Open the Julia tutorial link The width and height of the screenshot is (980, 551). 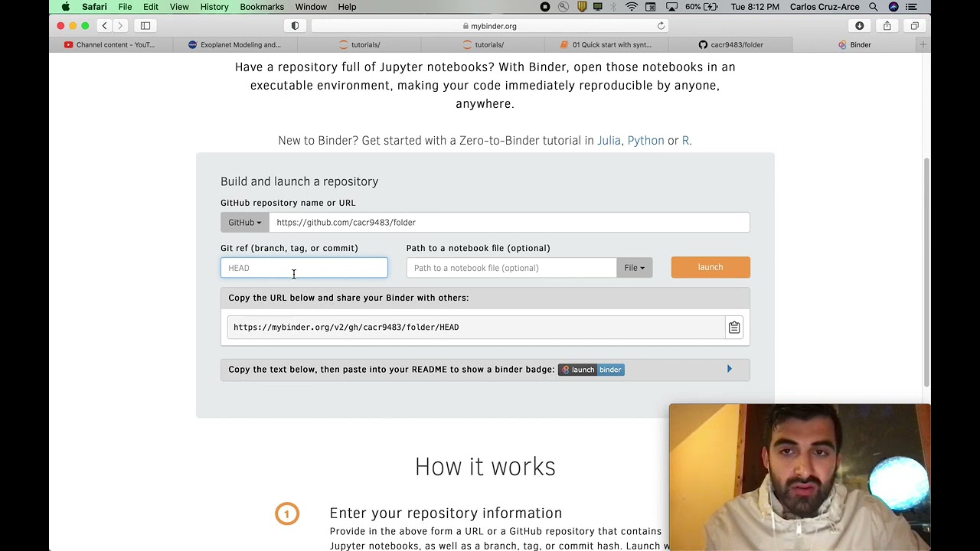coord(609,141)
